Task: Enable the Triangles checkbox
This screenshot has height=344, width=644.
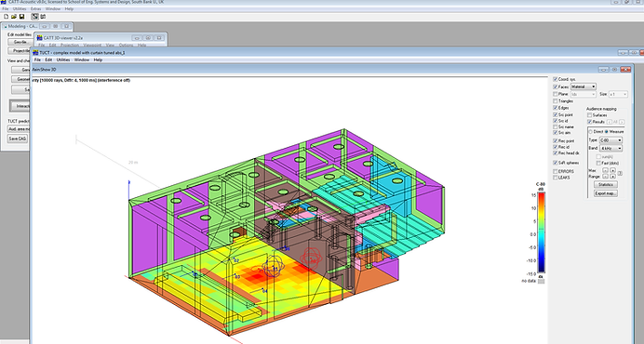Action: coord(556,101)
